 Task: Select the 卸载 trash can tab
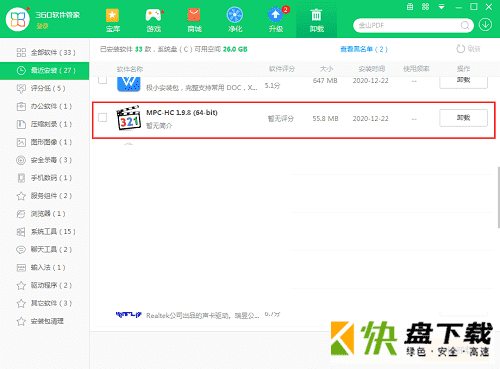(316, 20)
